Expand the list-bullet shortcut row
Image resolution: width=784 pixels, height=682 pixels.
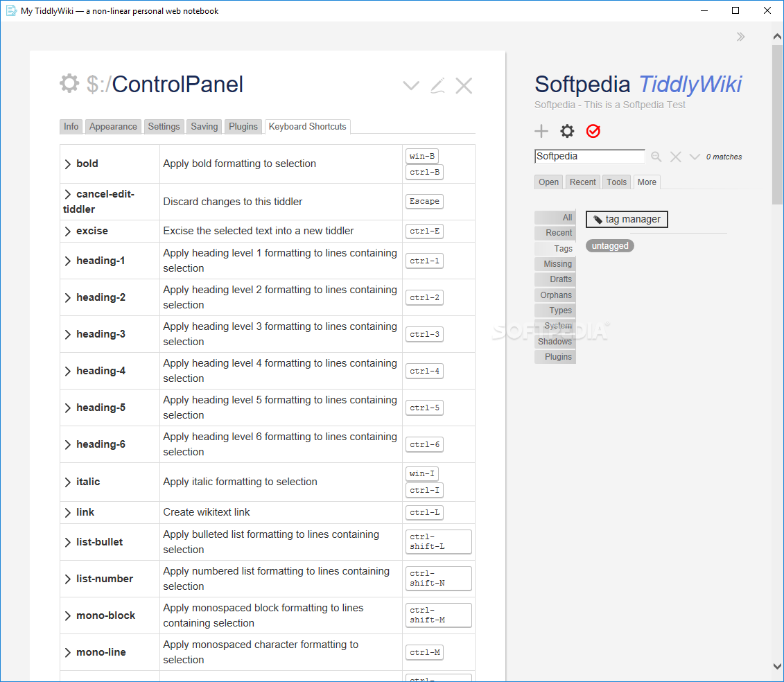coord(68,542)
